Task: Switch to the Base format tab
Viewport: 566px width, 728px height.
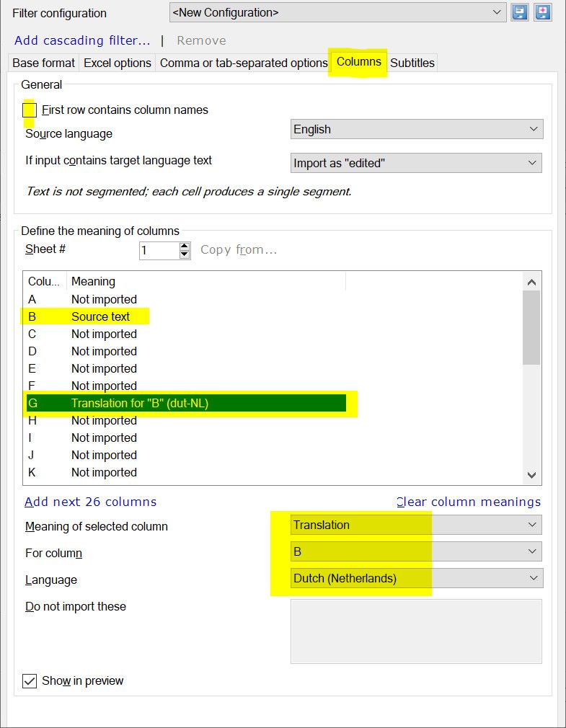Action: 44,63
